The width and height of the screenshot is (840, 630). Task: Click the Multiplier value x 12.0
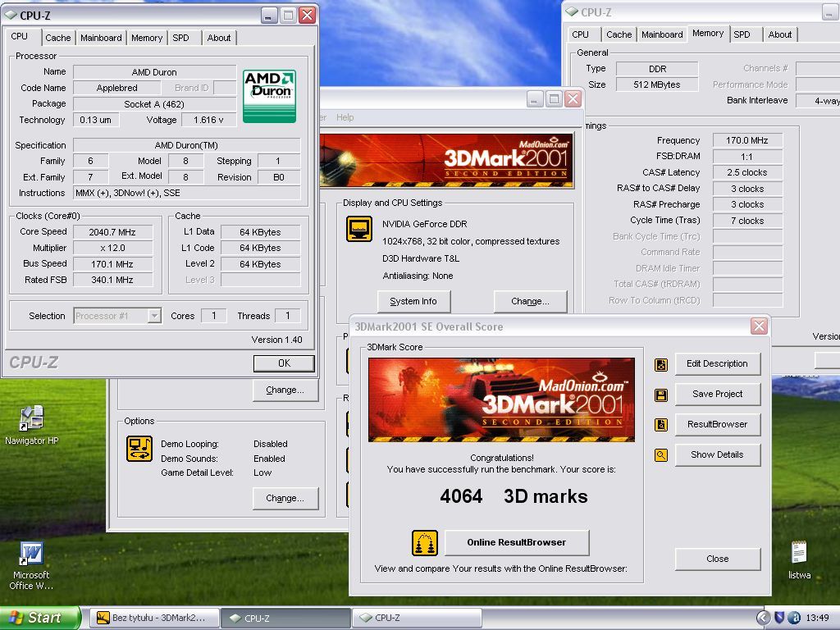[x=112, y=248]
